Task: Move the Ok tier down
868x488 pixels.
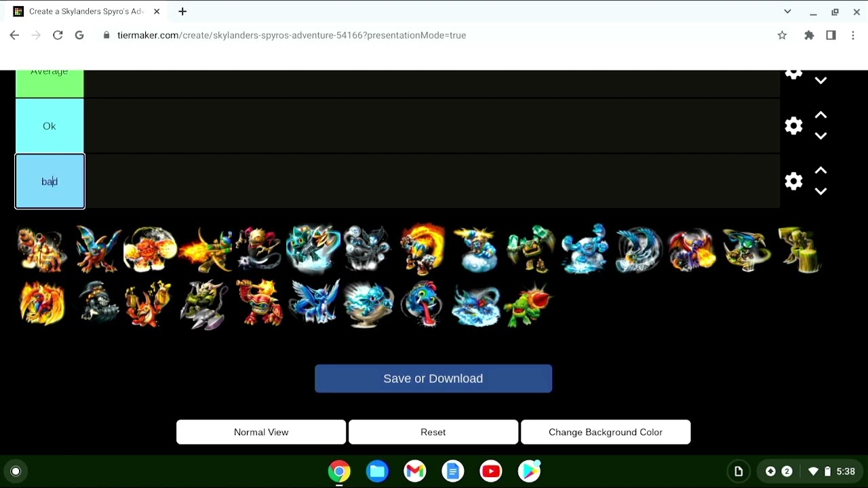Action: point(821,136)
